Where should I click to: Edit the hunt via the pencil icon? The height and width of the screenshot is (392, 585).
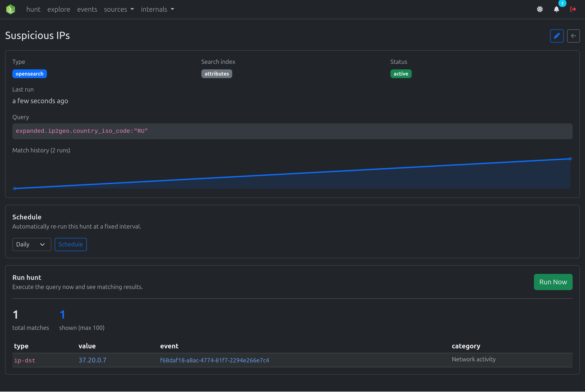click(x=556, y=36)
